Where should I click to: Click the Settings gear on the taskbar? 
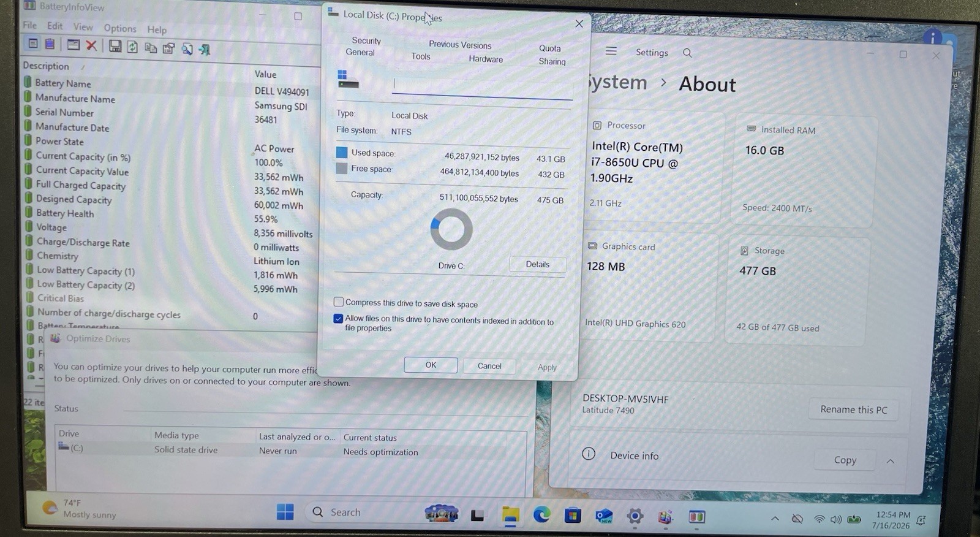[x=635, y=516]
